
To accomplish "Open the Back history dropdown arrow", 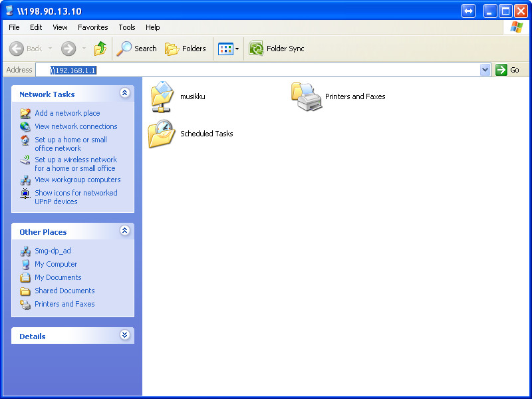I will [51, 49].
